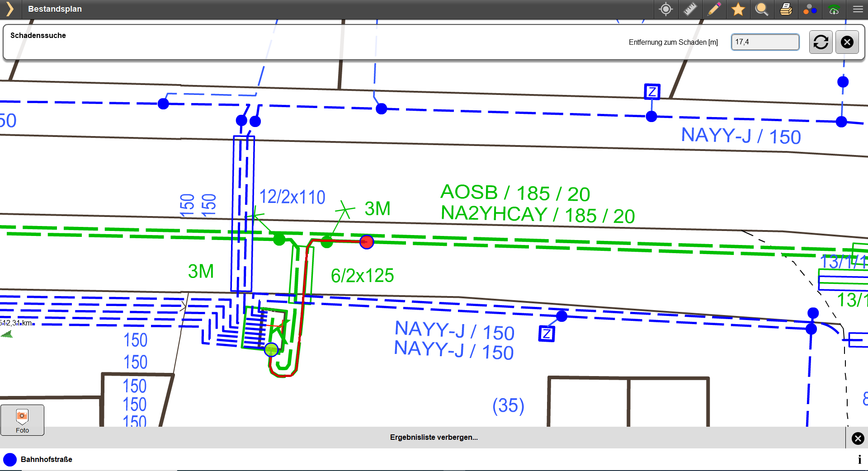This screenshot has width=868, height=471.
Task: Open the hamburger menu
Action: pos(858,9)
